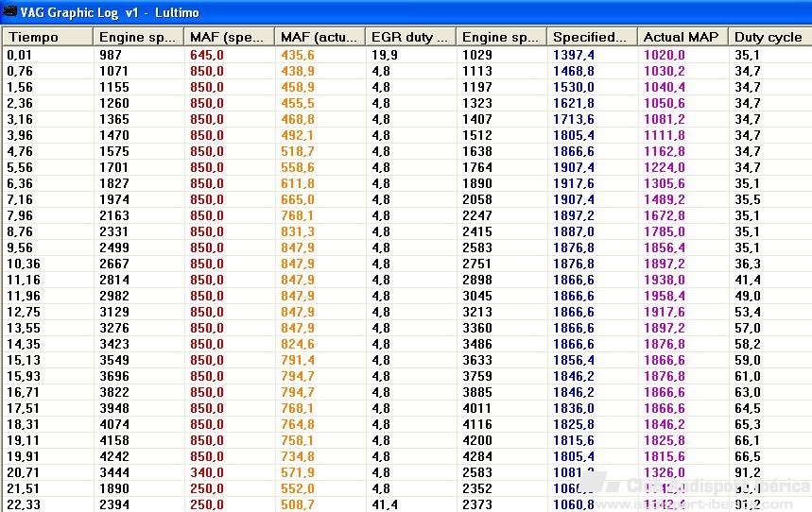812x512 pixels.
Task: Click MAF actual value 734,8
Action: 298,456
